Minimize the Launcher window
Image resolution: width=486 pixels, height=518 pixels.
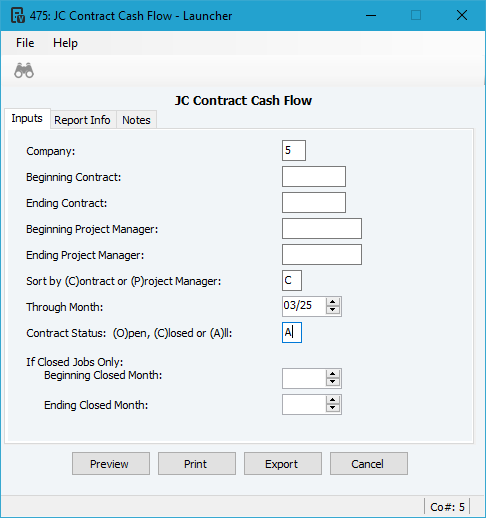point(371,15)
